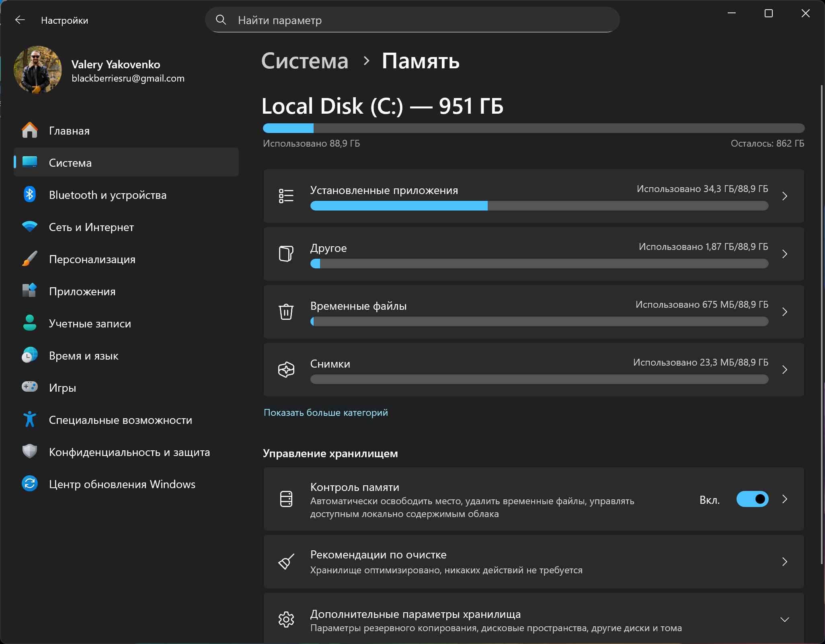Click the Personalization paintbrush icon
This screenshot has width=825, height=644.
(x=29, y=259)
